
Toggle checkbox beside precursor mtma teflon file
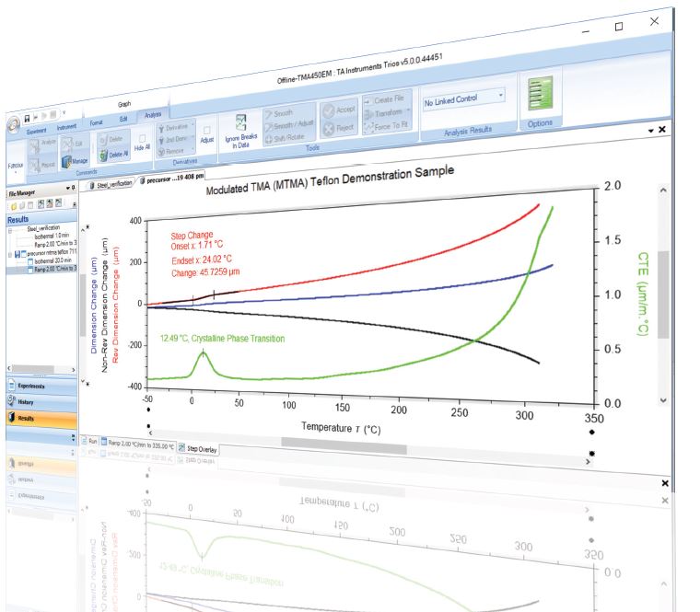point(21,254)
